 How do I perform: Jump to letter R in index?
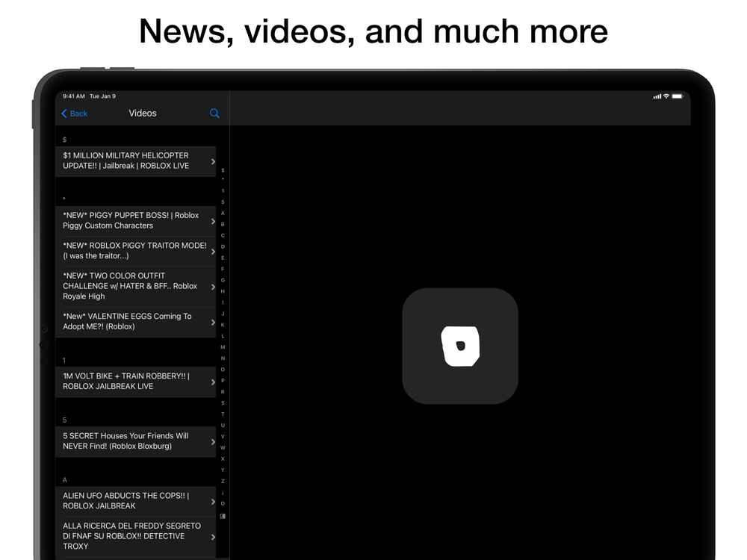pos(223,392)
